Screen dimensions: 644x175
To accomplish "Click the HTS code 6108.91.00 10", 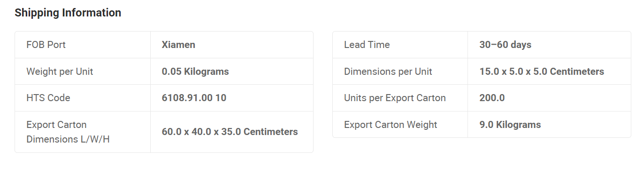I will (194, 98).
